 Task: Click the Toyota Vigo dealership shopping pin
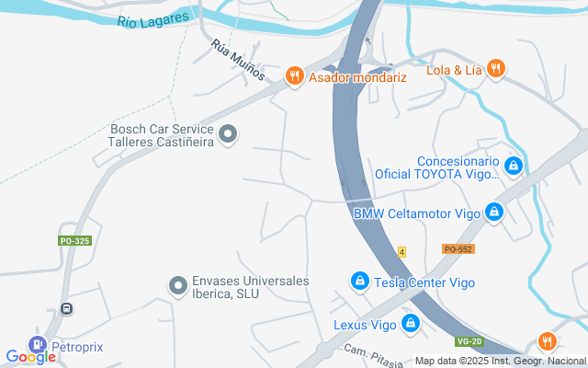514,167
